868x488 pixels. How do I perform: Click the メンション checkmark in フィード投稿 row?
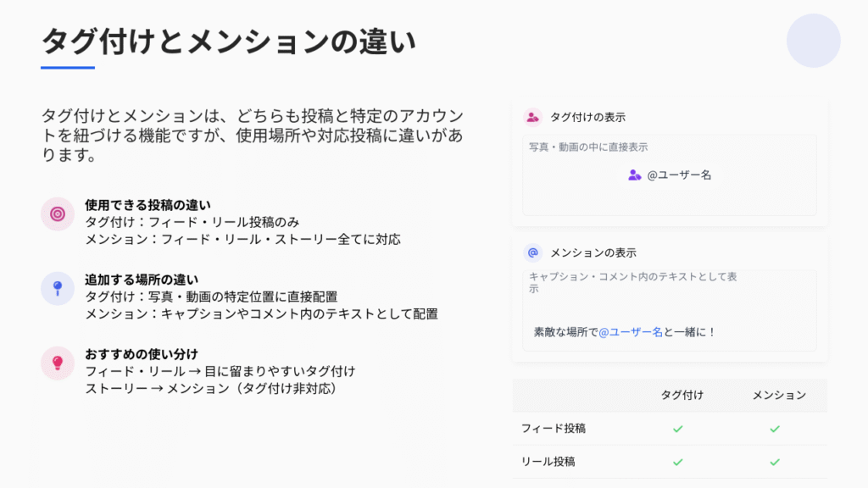(774, 429)
